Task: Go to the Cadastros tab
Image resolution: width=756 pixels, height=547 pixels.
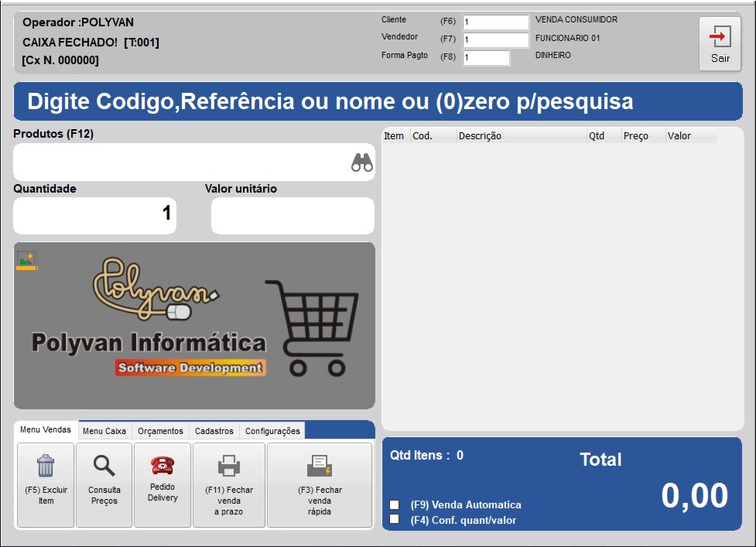Action: [x=214, y=431]
